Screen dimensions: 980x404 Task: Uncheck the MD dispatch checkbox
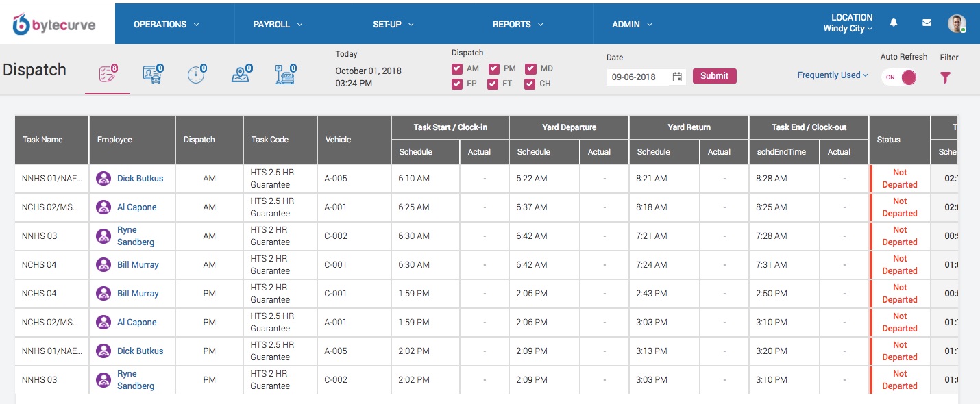[x=530, y=68]
